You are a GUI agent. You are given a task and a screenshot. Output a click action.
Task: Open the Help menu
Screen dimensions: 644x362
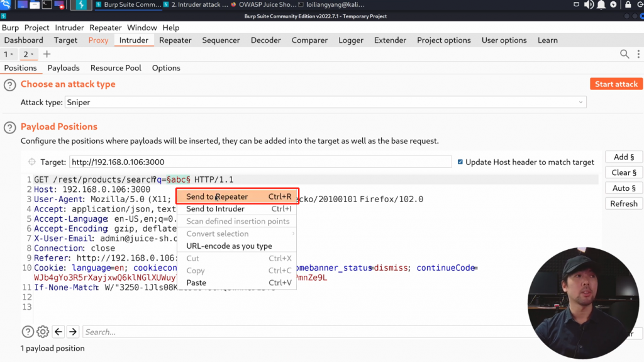[171, 28]
